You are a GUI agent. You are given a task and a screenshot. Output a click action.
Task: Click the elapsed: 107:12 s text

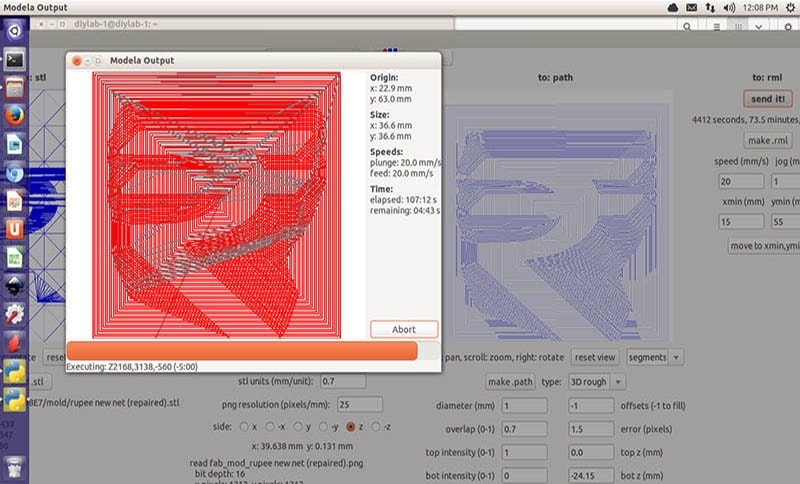[403, 200]
